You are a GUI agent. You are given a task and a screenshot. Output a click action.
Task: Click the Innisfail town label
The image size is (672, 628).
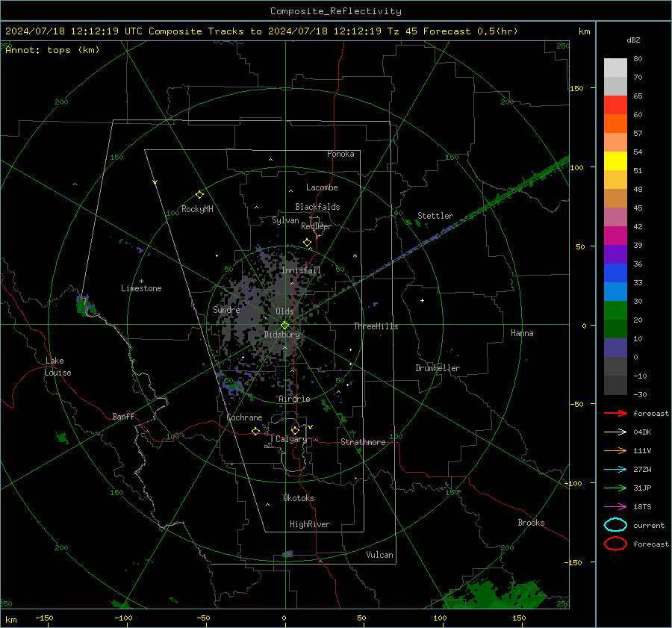coord(302,270)
